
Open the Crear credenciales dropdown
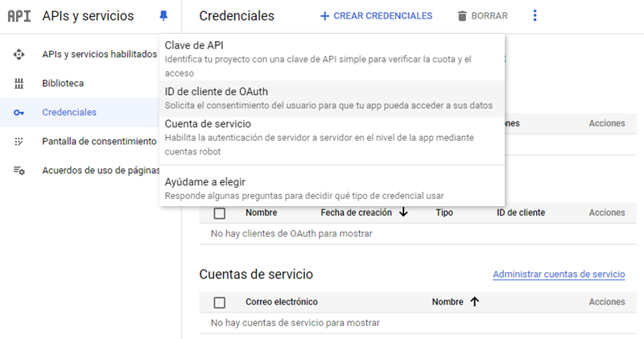(x=376, y=16)
